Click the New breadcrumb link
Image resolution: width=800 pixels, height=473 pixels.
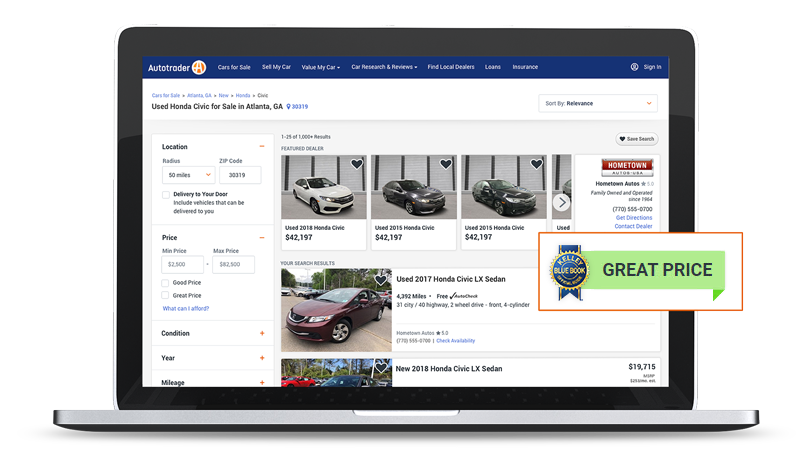(x=223, y=95)
